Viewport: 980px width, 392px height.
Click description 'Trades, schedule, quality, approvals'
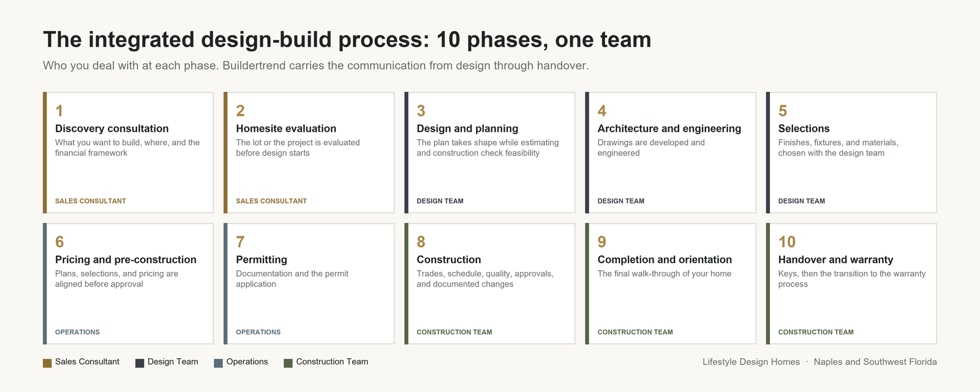point(485,279)
